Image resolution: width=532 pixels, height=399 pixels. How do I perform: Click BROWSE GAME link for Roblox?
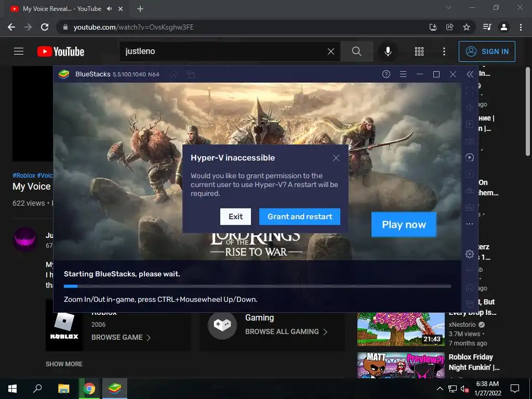pyautogui.click(x=121, y=337)
